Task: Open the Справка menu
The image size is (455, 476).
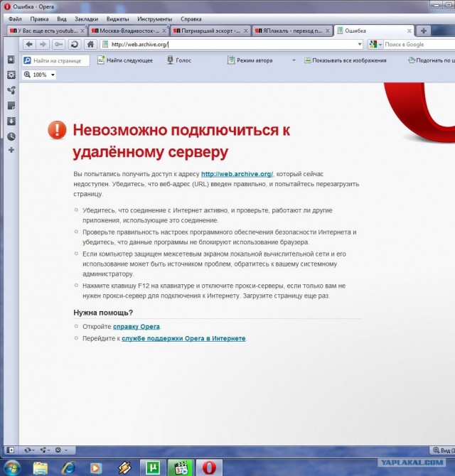Action: [191, 18]
